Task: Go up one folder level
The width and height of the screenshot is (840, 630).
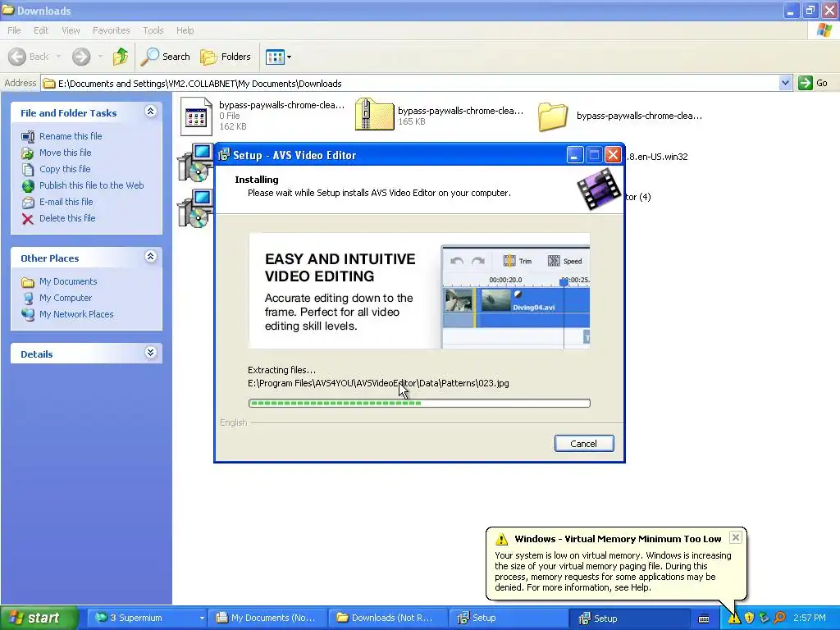Action: [121, 57]
